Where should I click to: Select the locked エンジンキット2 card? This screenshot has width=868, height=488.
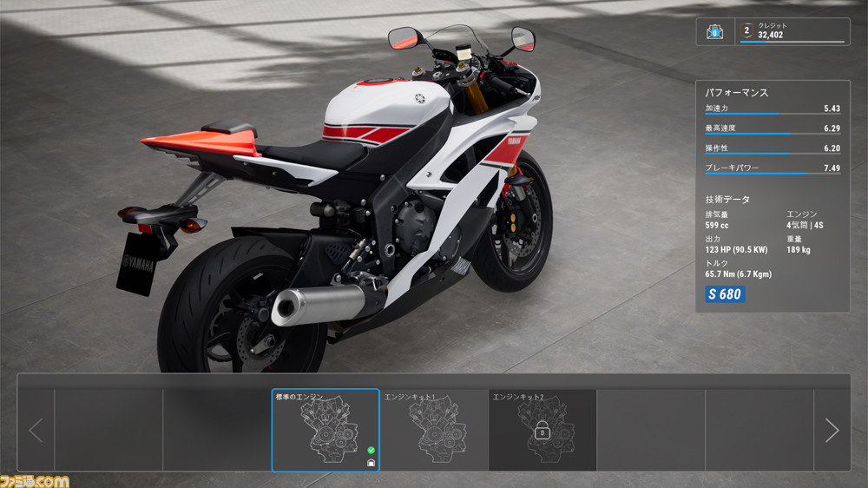tap(542, 431)
